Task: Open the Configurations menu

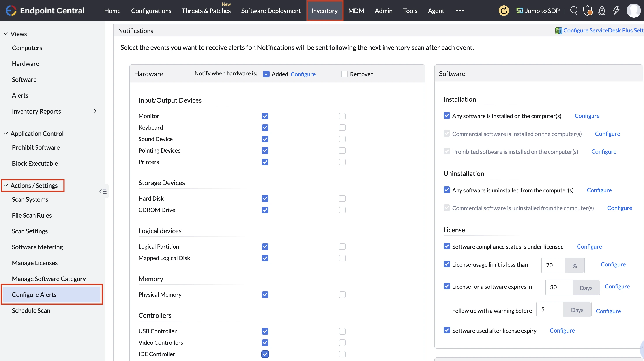Action: pyautogui.click(x=151, y=11)
